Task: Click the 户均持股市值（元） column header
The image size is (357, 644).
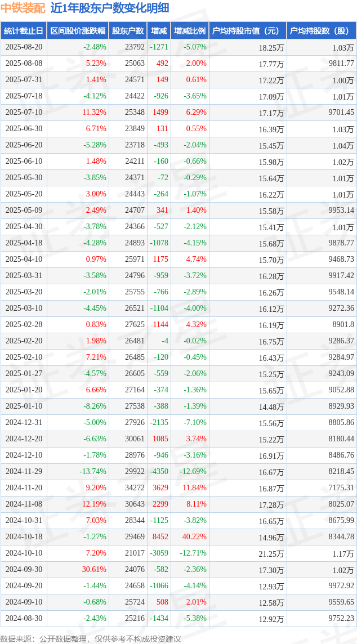Action: 248,30
